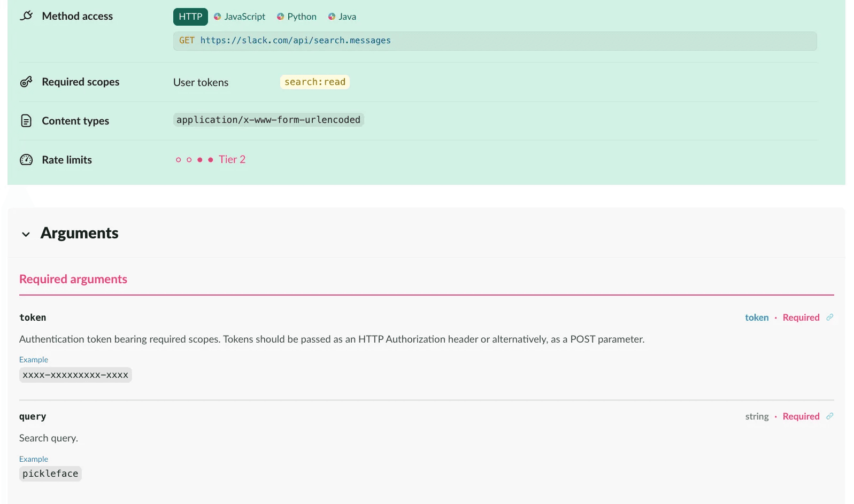
Task: Click the Slack logo beside Python
Action: click(280, 17)
